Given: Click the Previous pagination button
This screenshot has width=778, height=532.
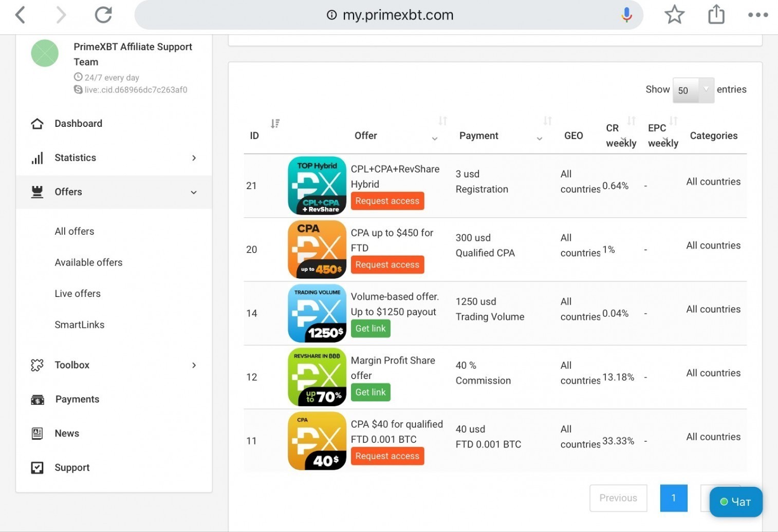Looking at the screenshot, I should point(618,498).
